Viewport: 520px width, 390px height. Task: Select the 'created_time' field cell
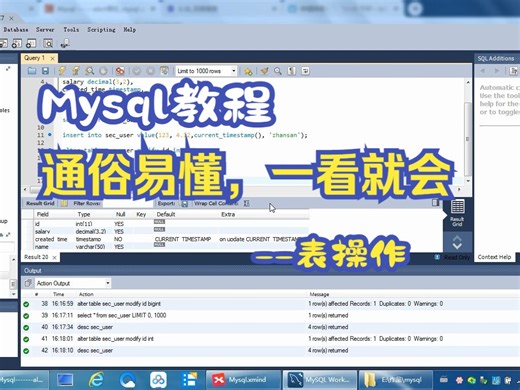51,239
